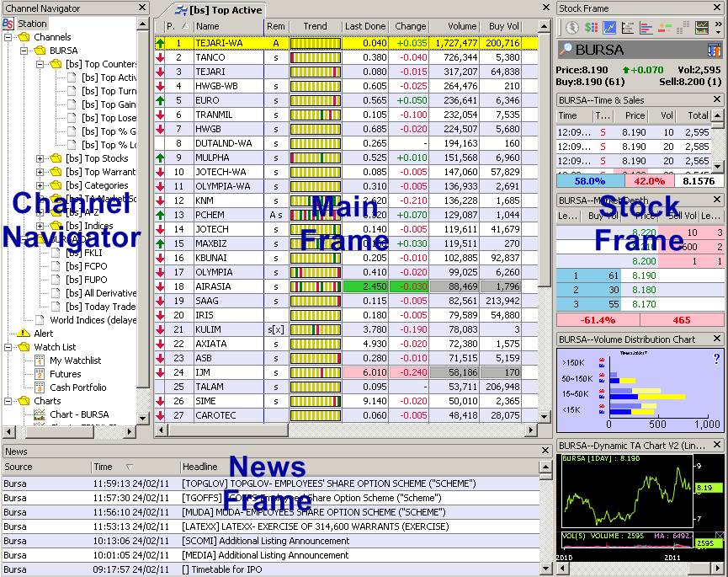Expand the [bs] Categories node
The width and height of the screenshot is (728, 577).
(40, 185)
